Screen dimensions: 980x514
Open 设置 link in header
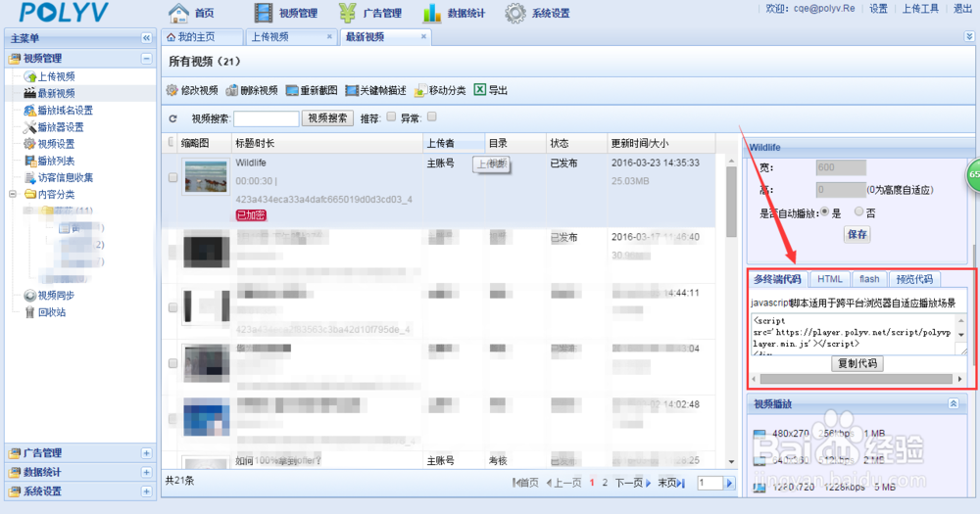click(x=878, y=8)
